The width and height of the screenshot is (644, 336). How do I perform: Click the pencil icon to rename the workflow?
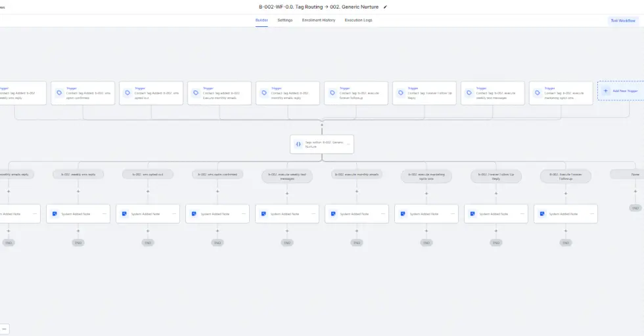point(385,7)
